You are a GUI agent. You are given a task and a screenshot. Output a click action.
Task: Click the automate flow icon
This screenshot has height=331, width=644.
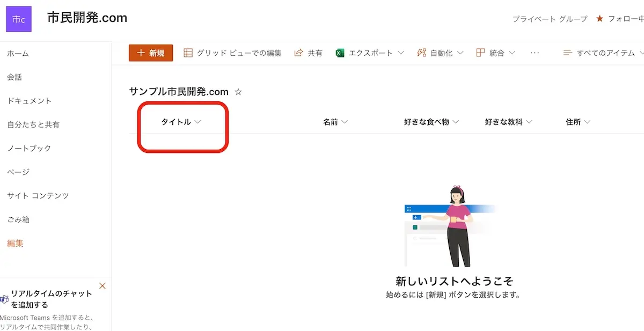[421, 53]
